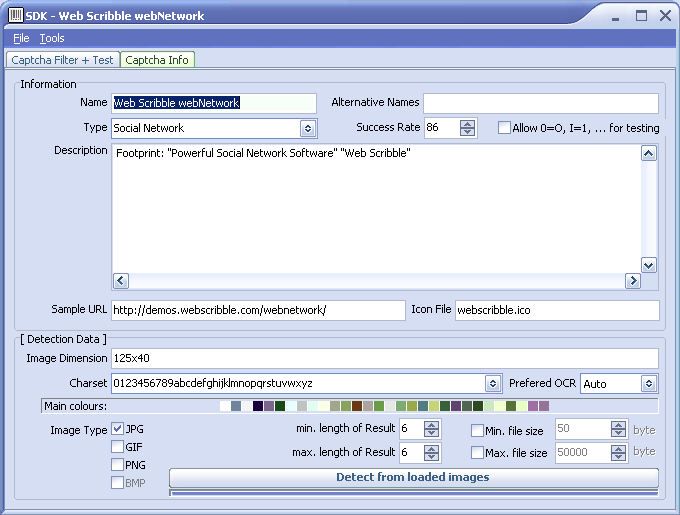Click the Image Dimension field
The width and height of the screenshot is (680, 515).
[385, 359]
